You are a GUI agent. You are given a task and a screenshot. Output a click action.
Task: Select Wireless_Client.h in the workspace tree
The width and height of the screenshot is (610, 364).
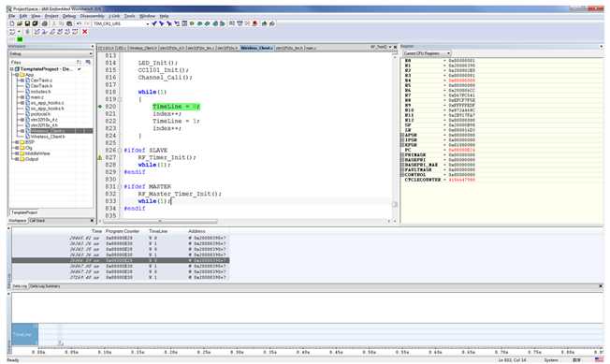(48, 137)
